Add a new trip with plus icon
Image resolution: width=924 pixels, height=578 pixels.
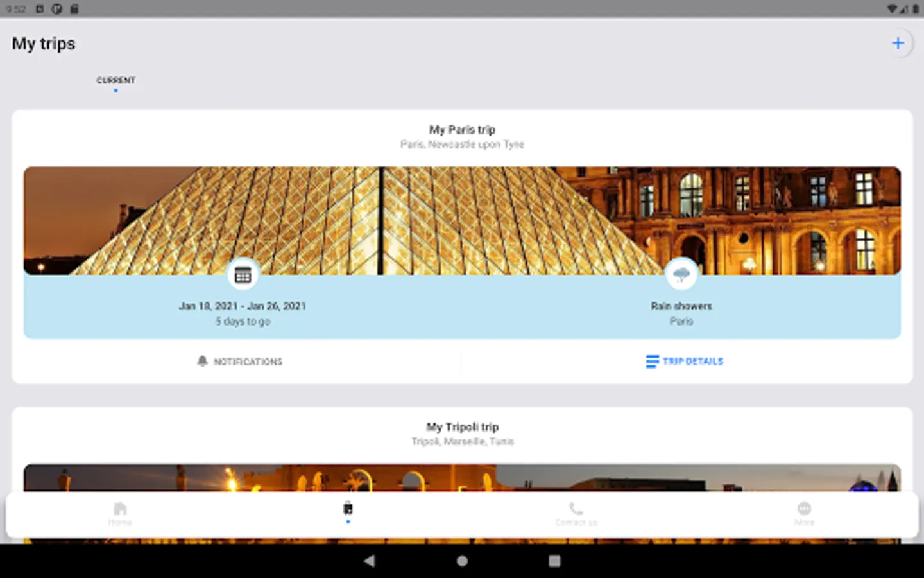898,43
